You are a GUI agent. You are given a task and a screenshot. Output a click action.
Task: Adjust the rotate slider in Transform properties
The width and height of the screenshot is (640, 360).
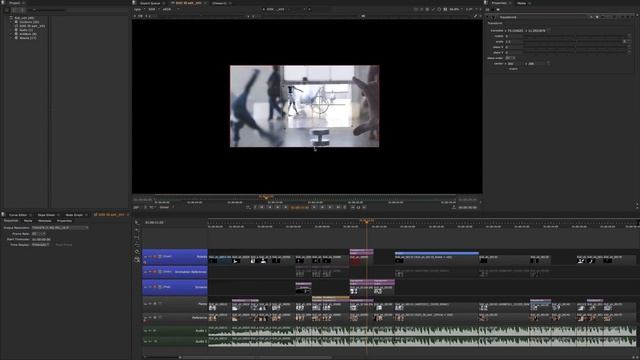[x=575, y=36]
